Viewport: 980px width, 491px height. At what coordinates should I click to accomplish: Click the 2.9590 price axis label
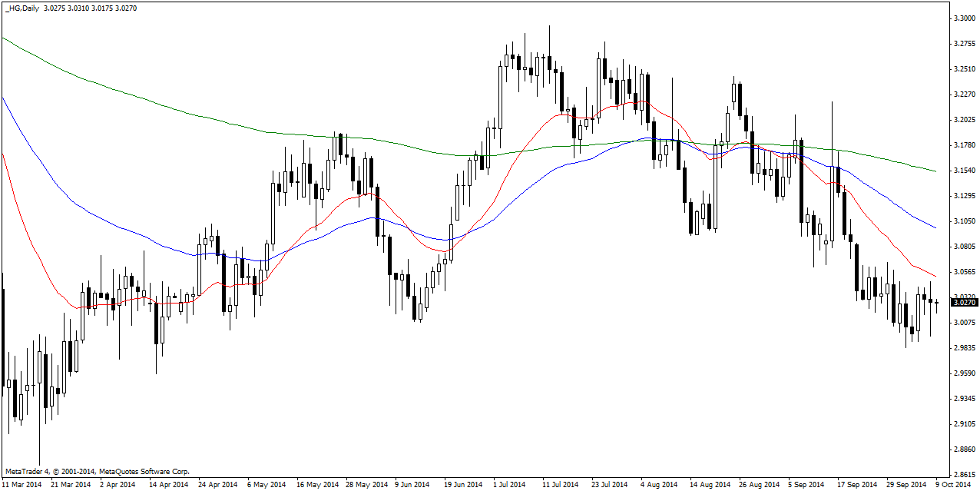point(964,373)
